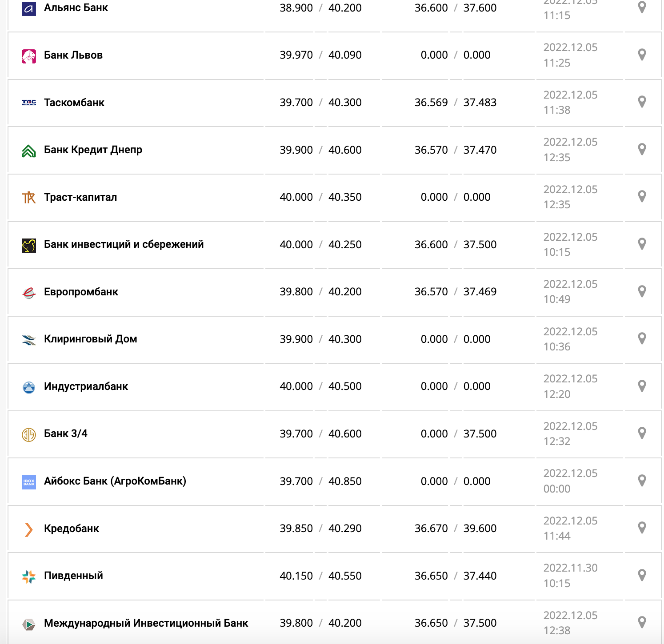Click the map pin for Банк Львов
Viewport: 664px width, 644px height.
(x=642, y=55)
